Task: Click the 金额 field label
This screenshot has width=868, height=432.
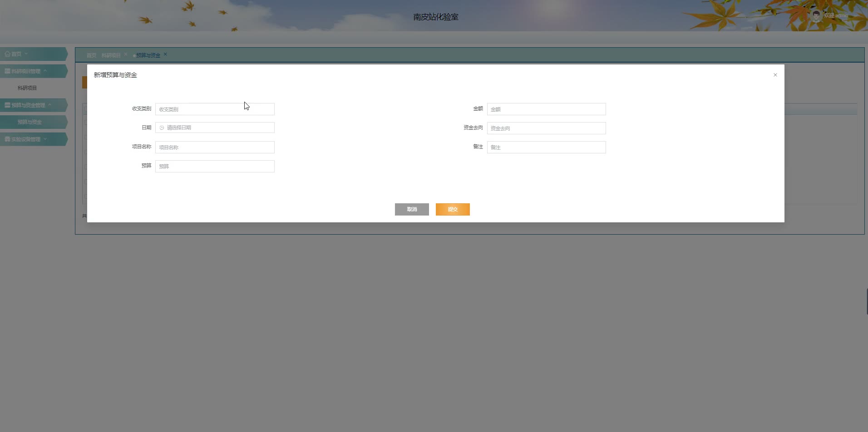Action: point(478,108)
